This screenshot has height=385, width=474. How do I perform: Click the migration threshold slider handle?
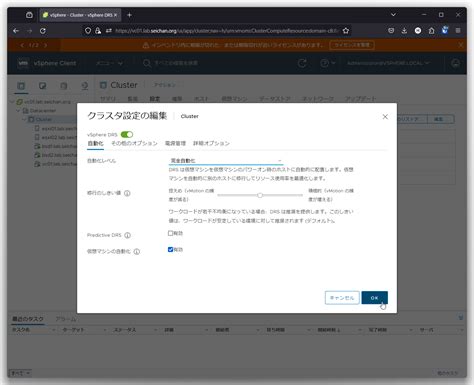260,195
